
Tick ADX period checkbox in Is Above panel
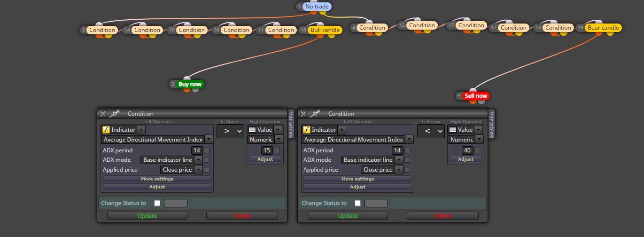[207, 150]
